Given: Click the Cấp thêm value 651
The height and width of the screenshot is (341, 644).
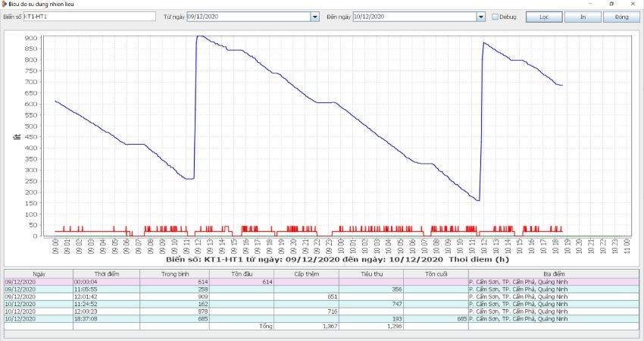Looking at the screenshot, I should pos(333,296).
